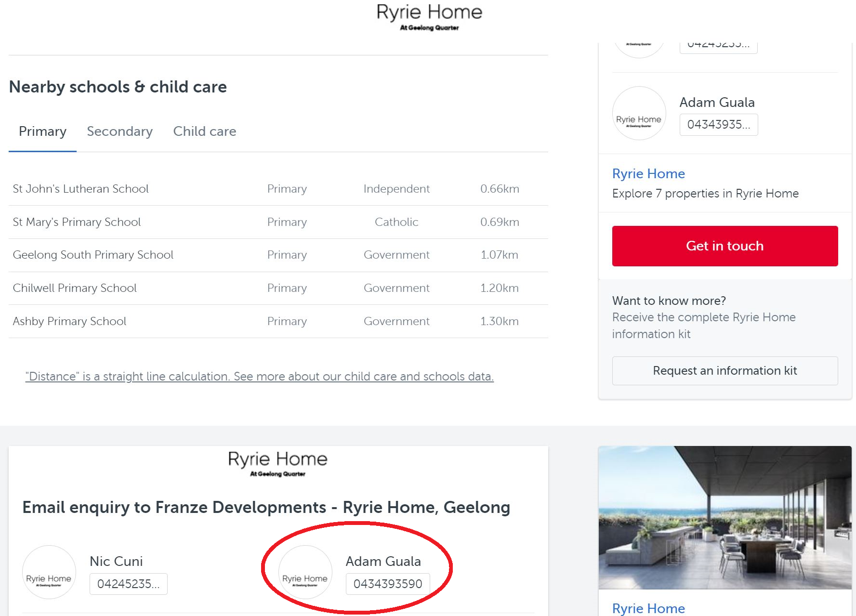Open the distance calculation schools data link
Viewport: 856px width, 616px height.
259,377
